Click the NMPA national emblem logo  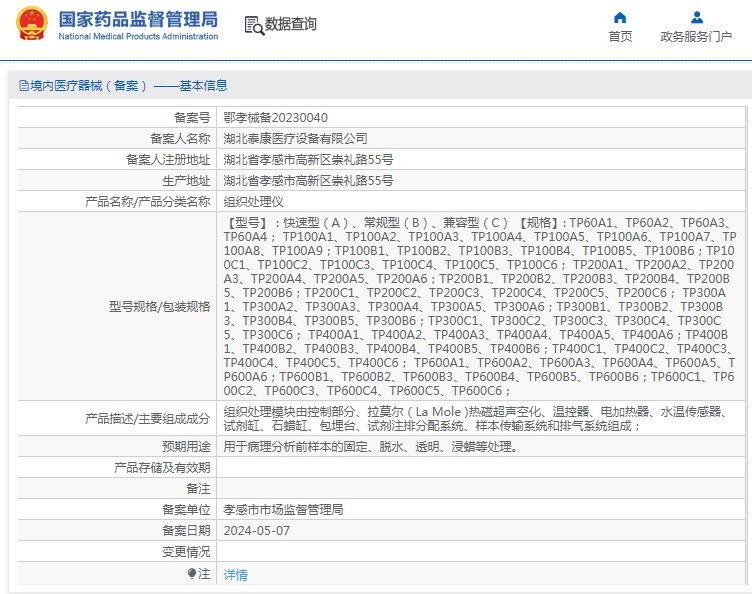pos(32,23)
